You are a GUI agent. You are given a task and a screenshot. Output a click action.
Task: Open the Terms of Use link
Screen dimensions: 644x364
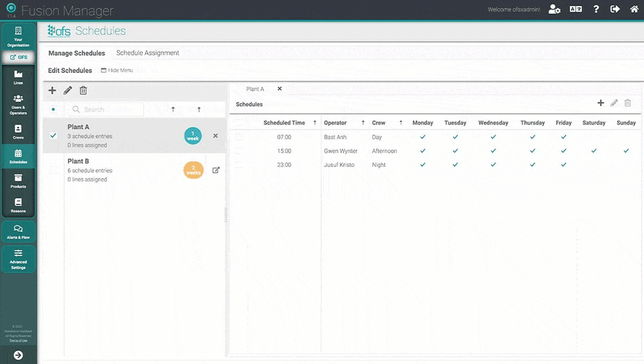point(18,340)
